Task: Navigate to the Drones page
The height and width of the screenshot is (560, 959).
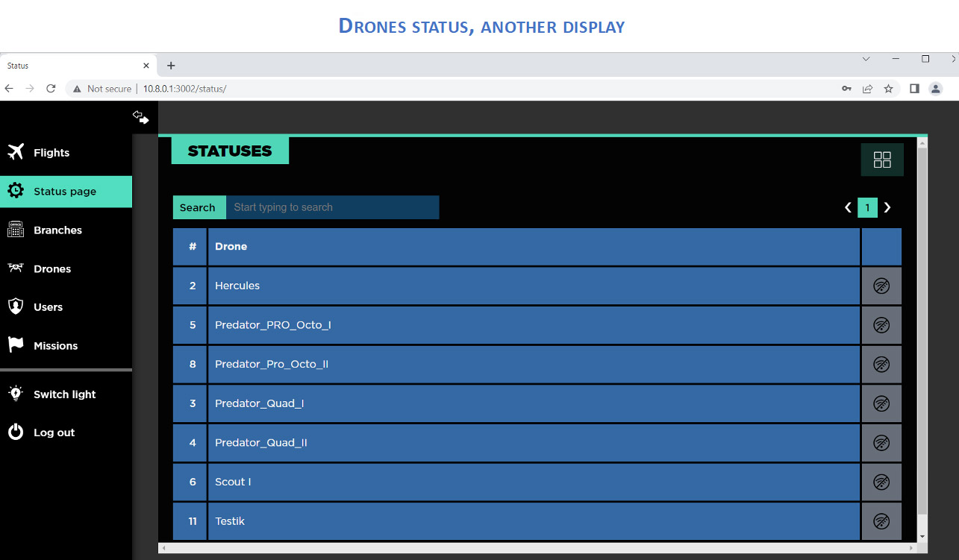Action: click(52, 269)
